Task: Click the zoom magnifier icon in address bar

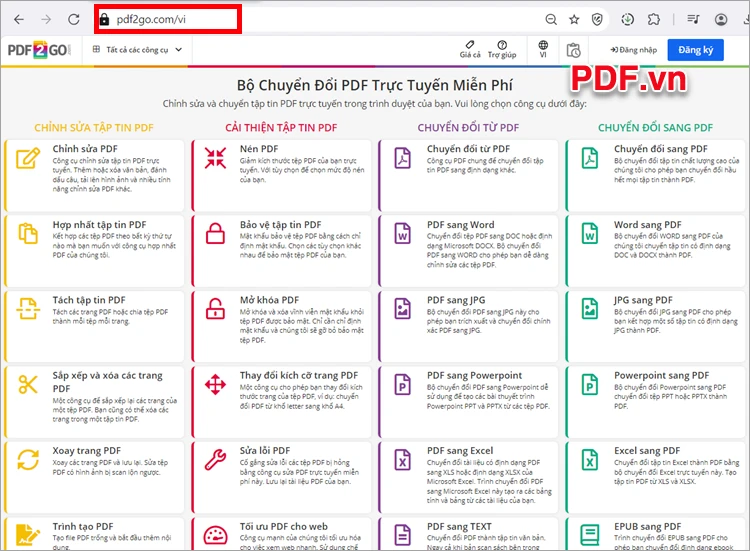Action: click(x=551, y=20)
